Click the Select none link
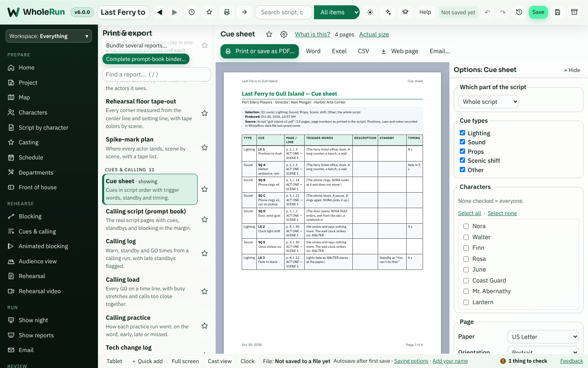Viewport: 588px width, 368px height. [x=502, y=213]
